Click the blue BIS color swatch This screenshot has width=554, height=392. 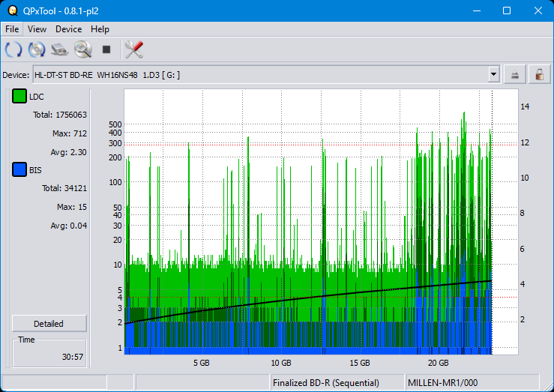click(x=19, y=170)
